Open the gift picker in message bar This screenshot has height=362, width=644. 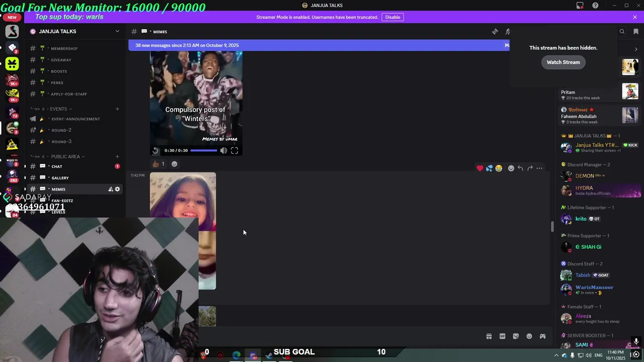click(489, 336)
